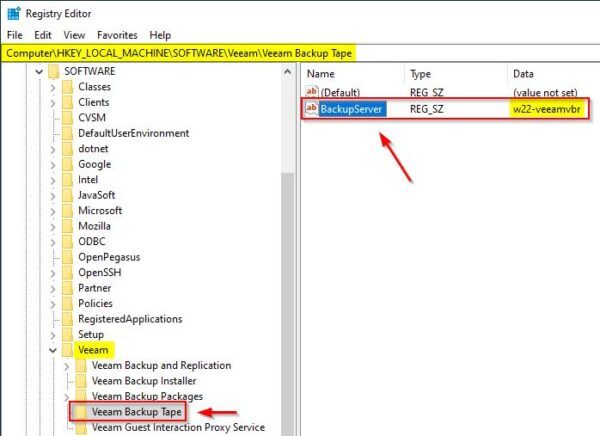Screen dimensions: 600x436
Task: Open the Favorites menu
Action: (117, 35)
